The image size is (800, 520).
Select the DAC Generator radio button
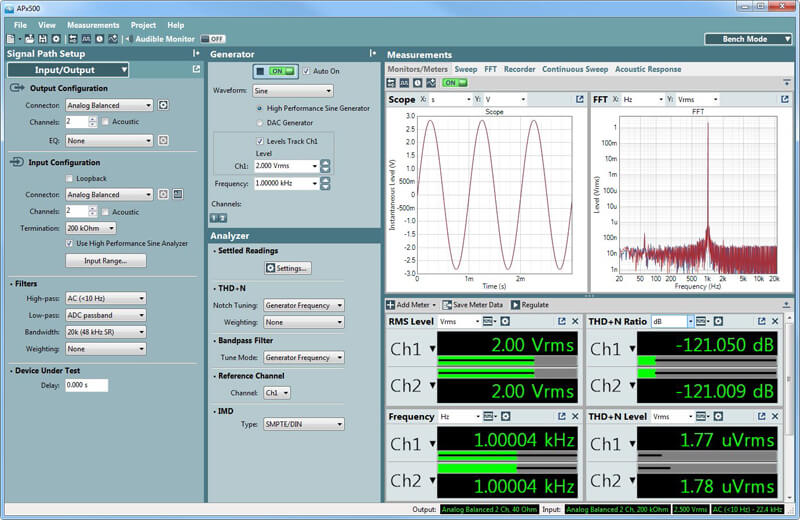coord(261,123)
